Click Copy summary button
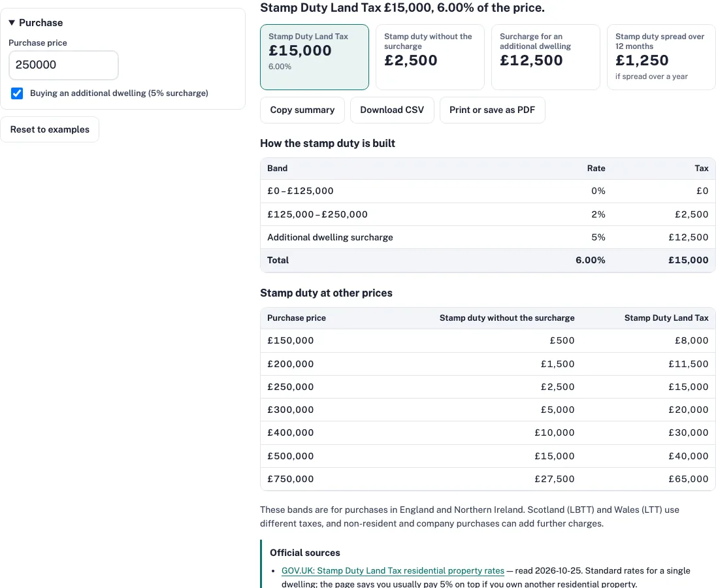Screen dimensions: 716x588 coord(302,110)
